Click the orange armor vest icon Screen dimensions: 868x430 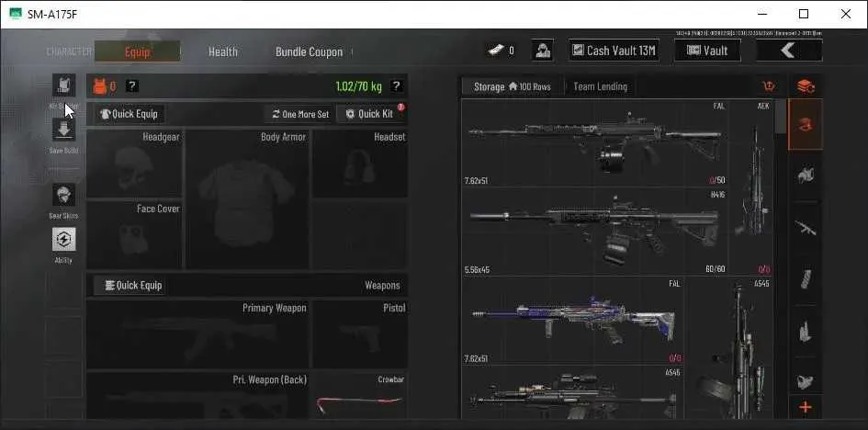(x=99, y=85)
